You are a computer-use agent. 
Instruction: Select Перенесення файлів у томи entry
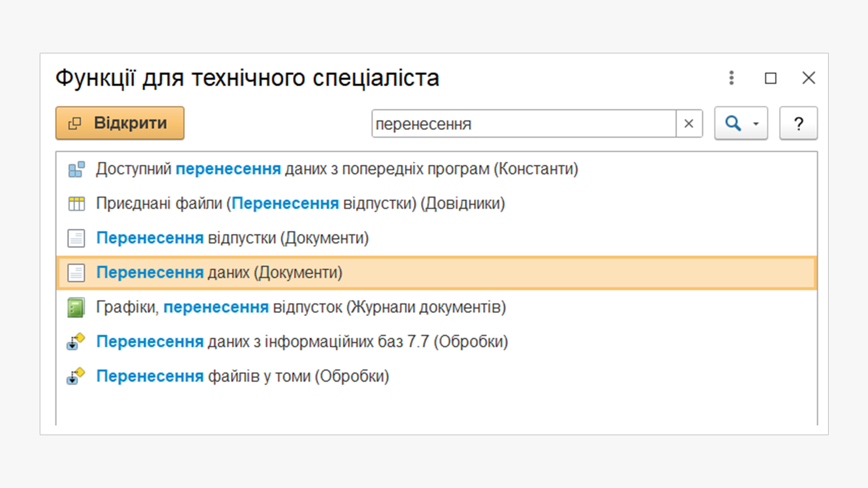(242, 376)
